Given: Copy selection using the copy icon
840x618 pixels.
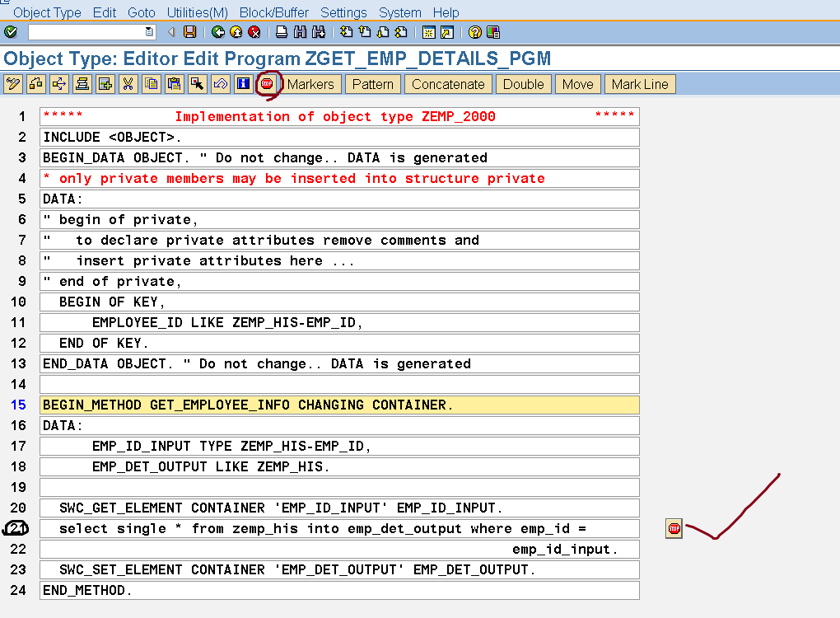Looking at the screenshot, I should tap(152, 83).
